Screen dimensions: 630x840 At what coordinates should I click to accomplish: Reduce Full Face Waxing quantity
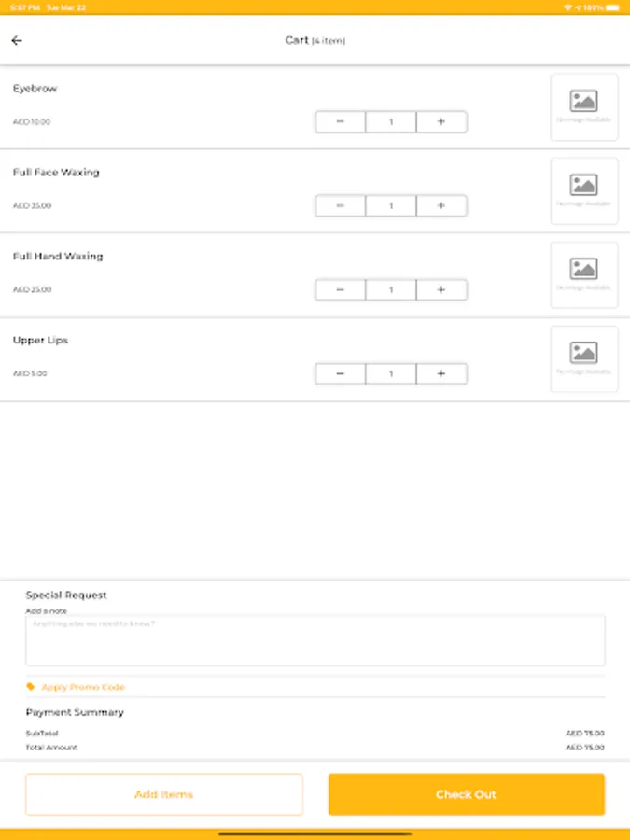(x=340, y=206)
